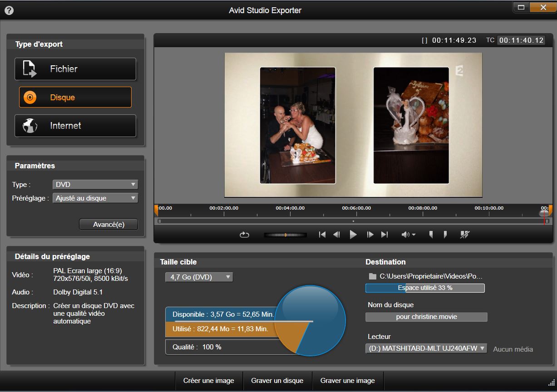
Task: Click the Play button in the preview player
Action: (x=353, y=235)
